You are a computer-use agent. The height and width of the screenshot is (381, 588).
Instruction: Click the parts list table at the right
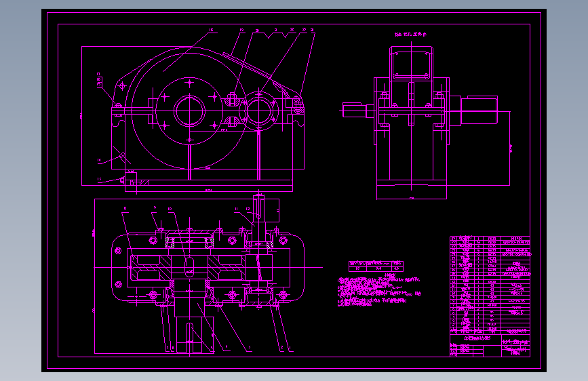(x=490, y=285)
